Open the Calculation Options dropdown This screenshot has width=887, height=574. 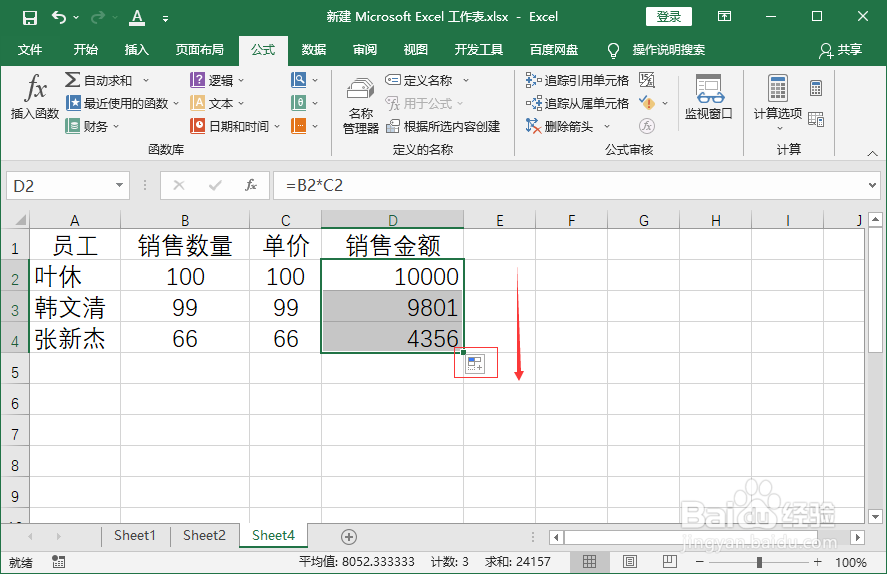point(778,102)
